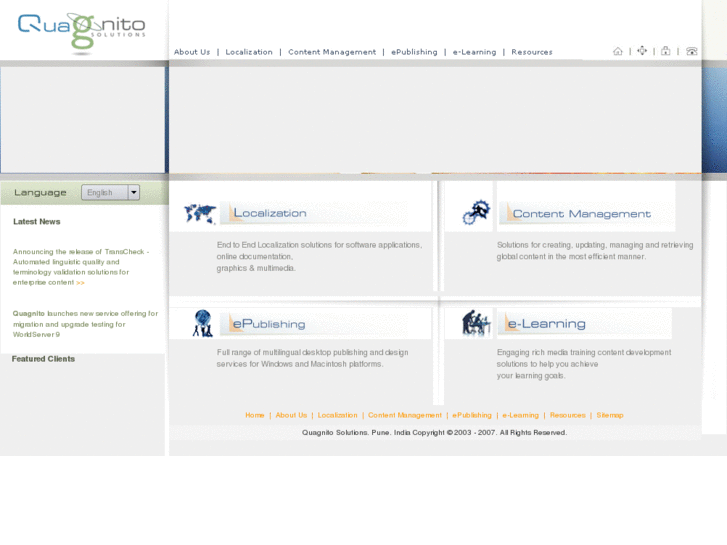The height and width of the screenshot is (545, 727).
Task: Click the Featured Clients heading
Action: tap(43, 359)
